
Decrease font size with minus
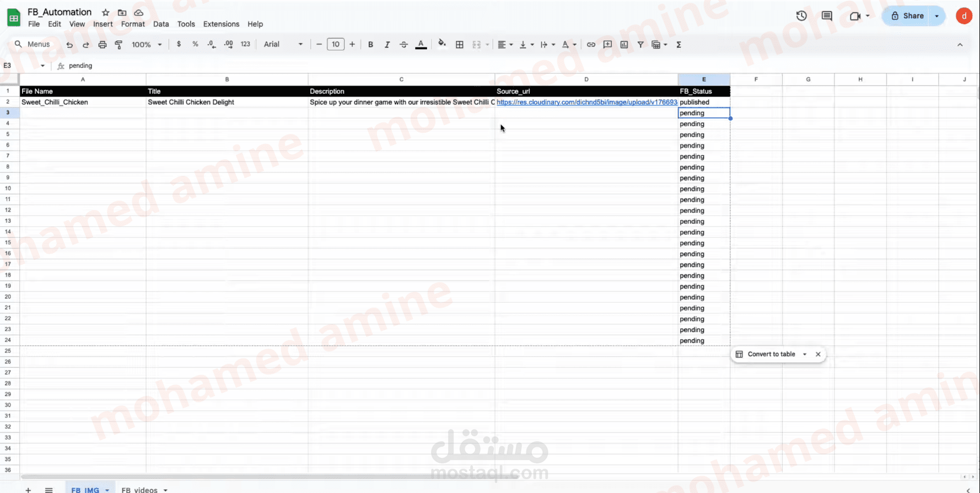click(319, 45)
